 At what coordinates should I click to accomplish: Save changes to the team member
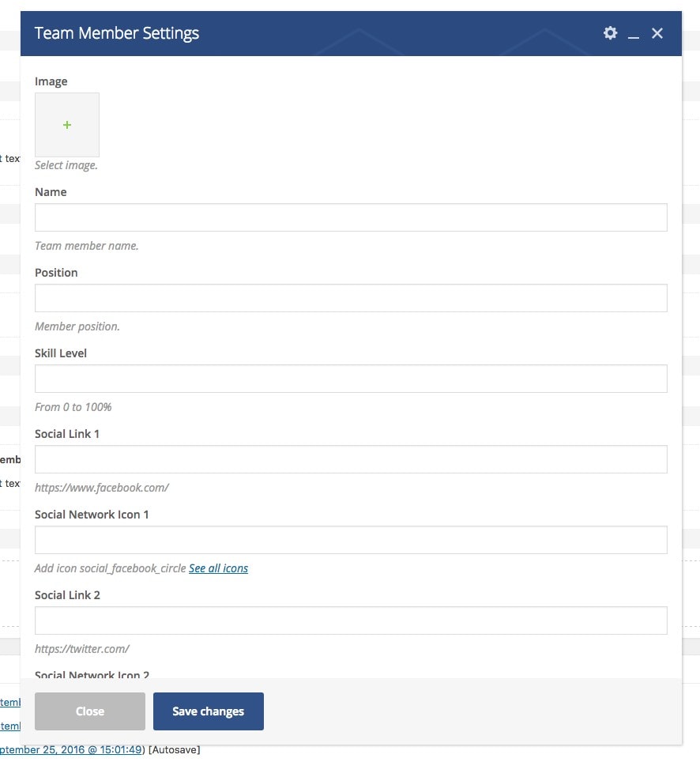point(209,711)
